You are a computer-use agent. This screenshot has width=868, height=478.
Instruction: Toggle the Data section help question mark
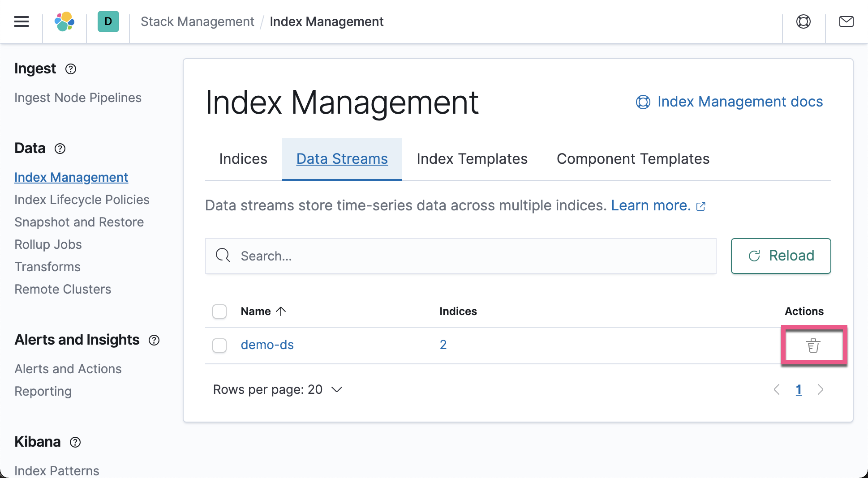[60, 149]
